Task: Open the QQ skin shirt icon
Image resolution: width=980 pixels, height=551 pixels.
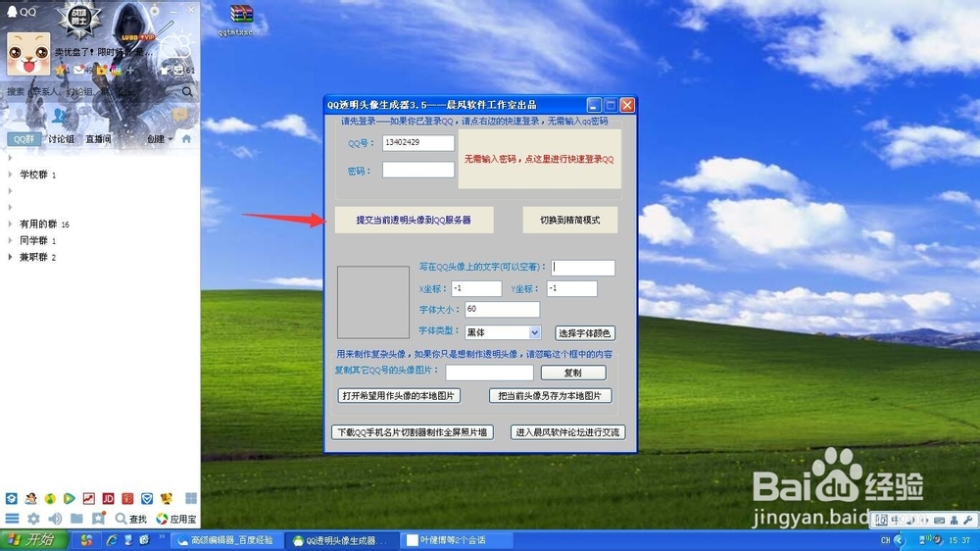Action: (165, 70)
